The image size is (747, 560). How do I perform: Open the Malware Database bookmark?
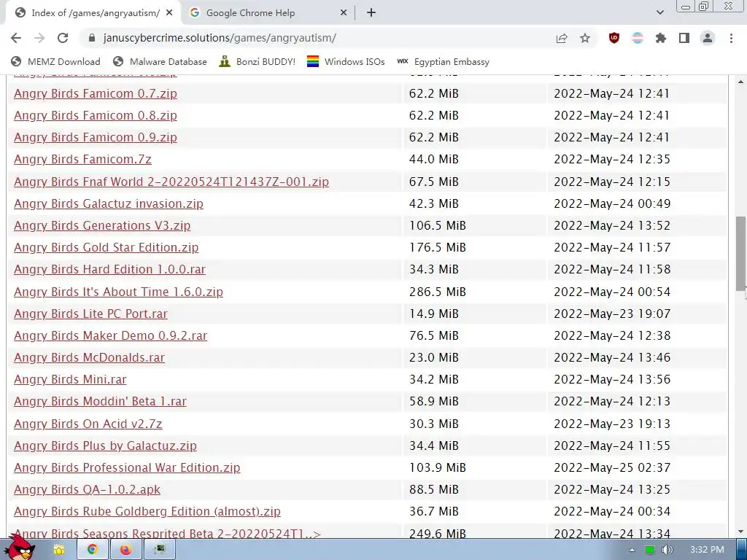pyautogui.click(x=160, y=62)
